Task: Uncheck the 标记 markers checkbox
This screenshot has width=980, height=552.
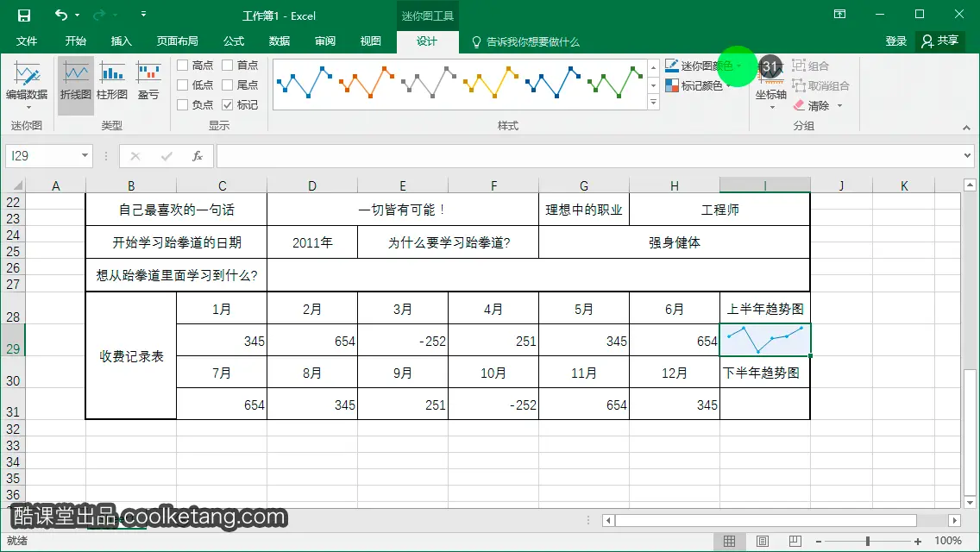Action: [228, 105]
